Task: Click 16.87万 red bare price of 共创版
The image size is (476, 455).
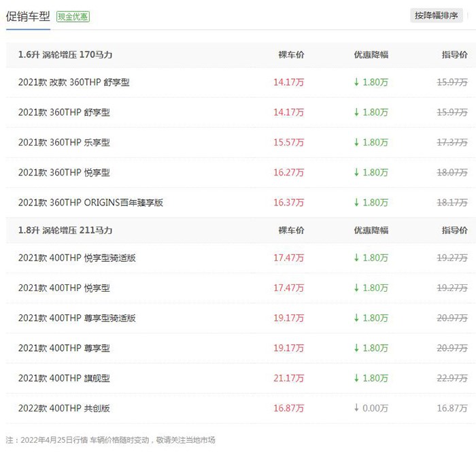Action: [289, 408]
